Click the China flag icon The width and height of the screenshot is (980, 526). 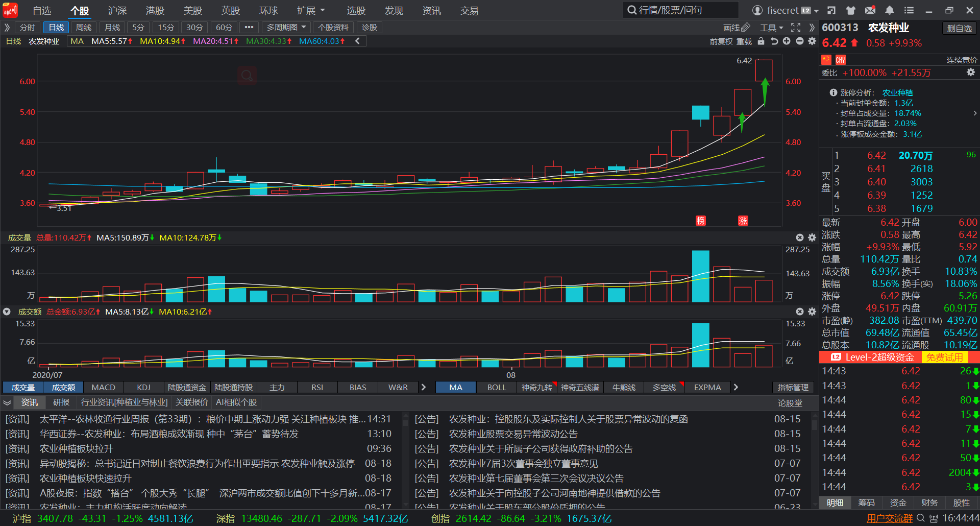point(826,60)
